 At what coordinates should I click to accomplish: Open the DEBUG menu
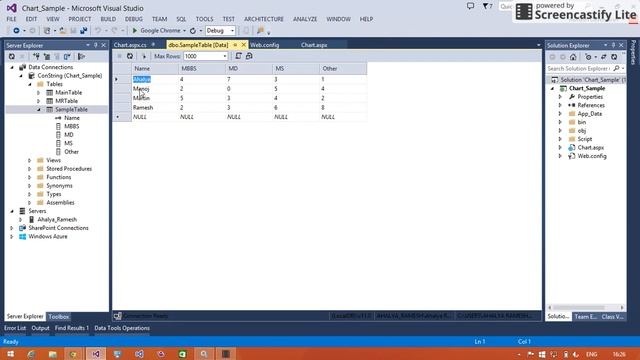[x=133, y=19]
